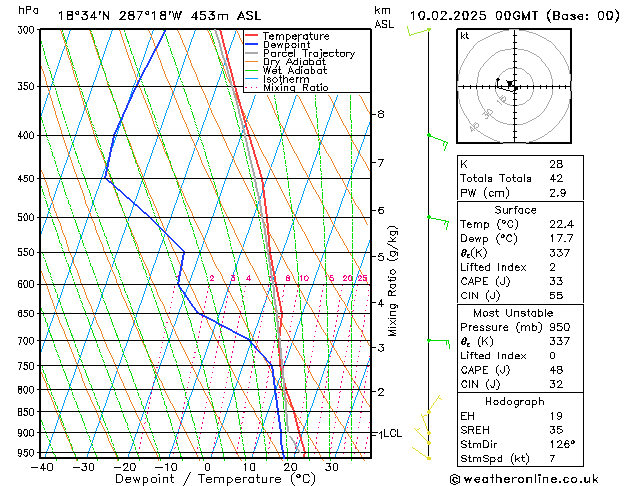629x486 pixels.
Task: Click the Pressure (mb) value 950
Action: coord(560,327)
